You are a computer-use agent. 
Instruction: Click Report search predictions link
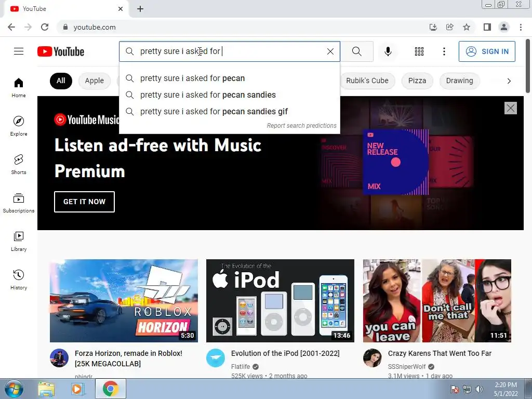click(x=301, y=126)
